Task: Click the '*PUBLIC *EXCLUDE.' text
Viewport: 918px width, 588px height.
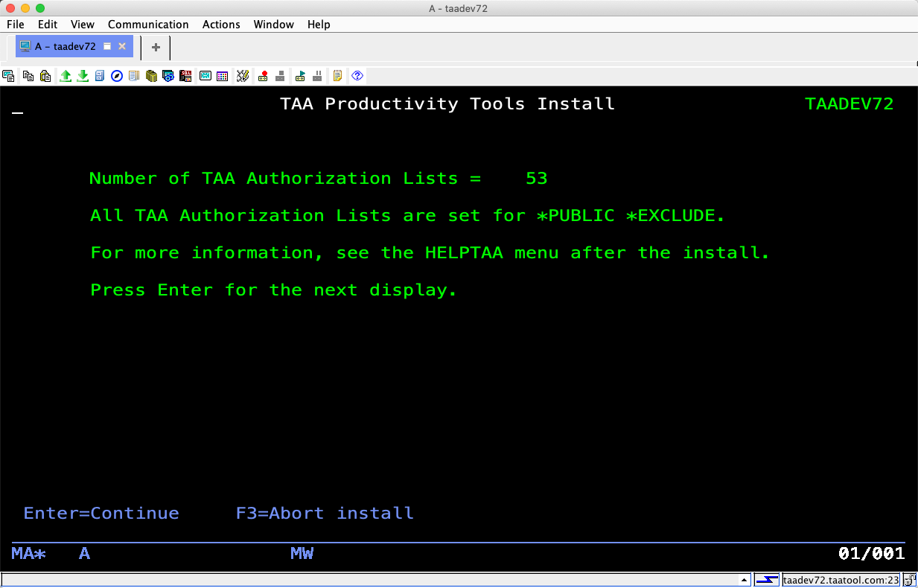Action: [630, 216]
